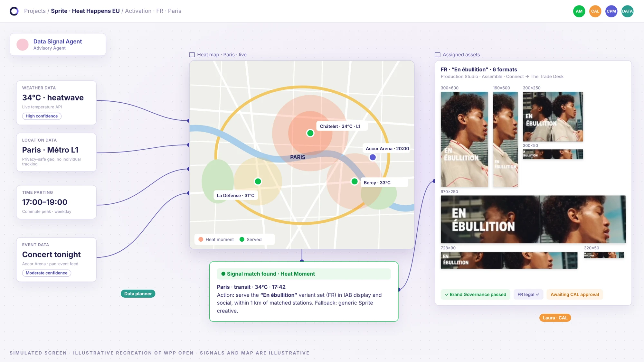644x362 pixels.
Task: Toggle the Heat map Paris live checkbox
Action: click(x=192, y=55)
